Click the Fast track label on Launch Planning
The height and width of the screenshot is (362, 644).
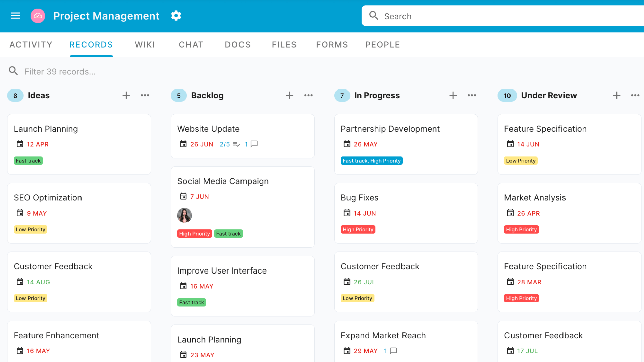pos(28,160)
